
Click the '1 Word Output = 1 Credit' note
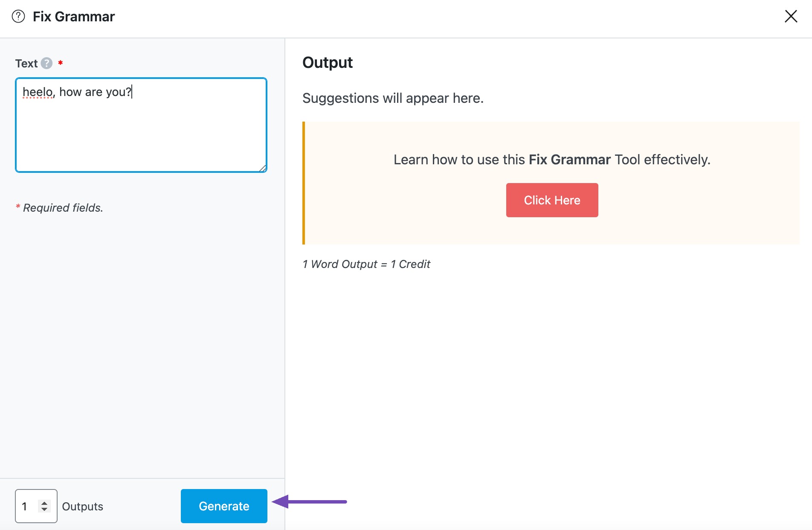[366, 264]
